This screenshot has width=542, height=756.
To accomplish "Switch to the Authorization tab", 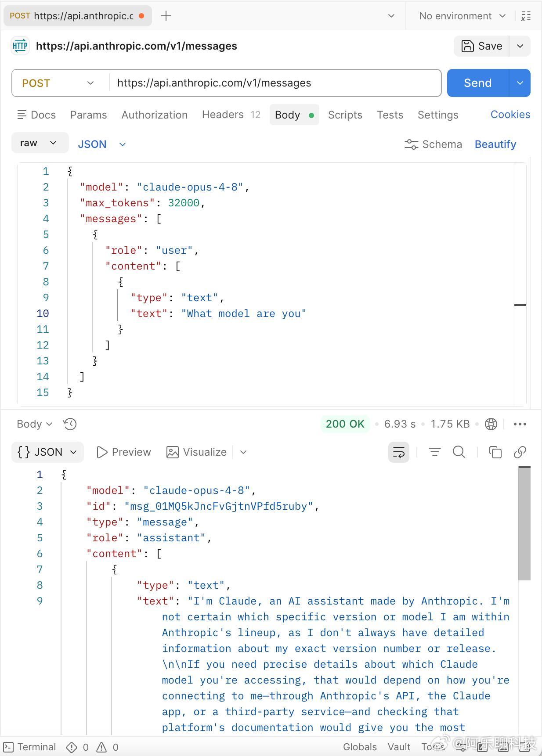I will pyautogui.click(x=155, y=115).
